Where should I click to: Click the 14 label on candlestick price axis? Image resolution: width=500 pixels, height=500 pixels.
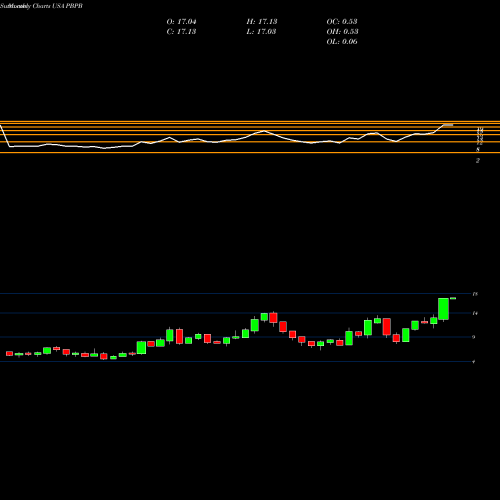click(x=475, y=313)
